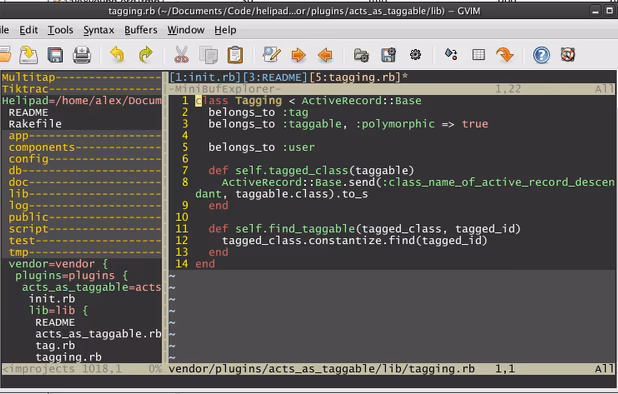The height and width of the screenshot is (394, 618).
Task: Click the Jump to Tag curved arrow icon
Action: (x=505, y=54)
